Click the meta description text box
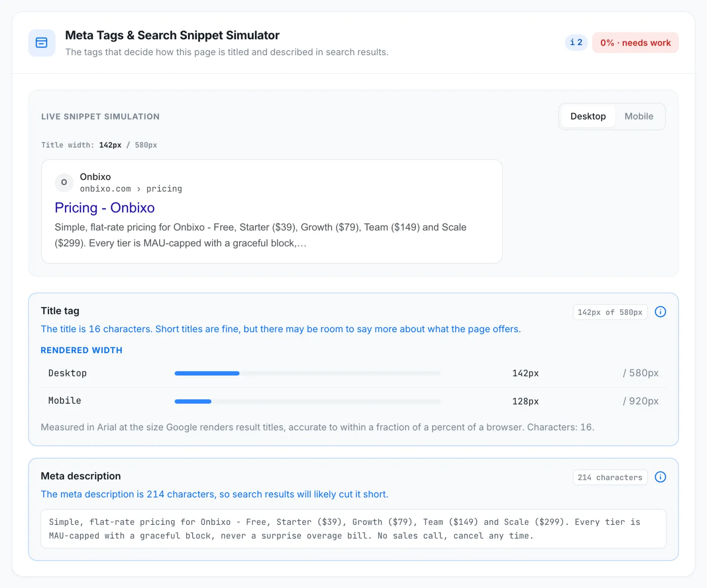Image resolution: width=707 pixels, height=588 pixels. pos(353,529)
